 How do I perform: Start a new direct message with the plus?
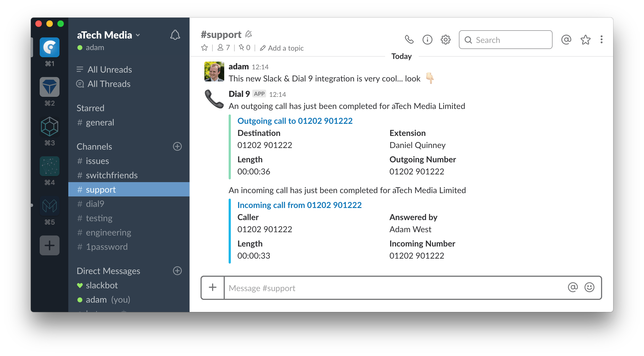177,271
